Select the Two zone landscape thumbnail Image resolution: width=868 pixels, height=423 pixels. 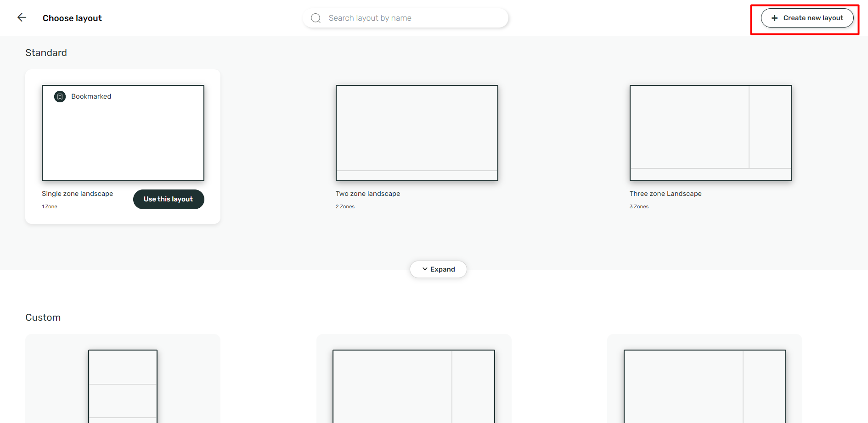pos(417,133)
